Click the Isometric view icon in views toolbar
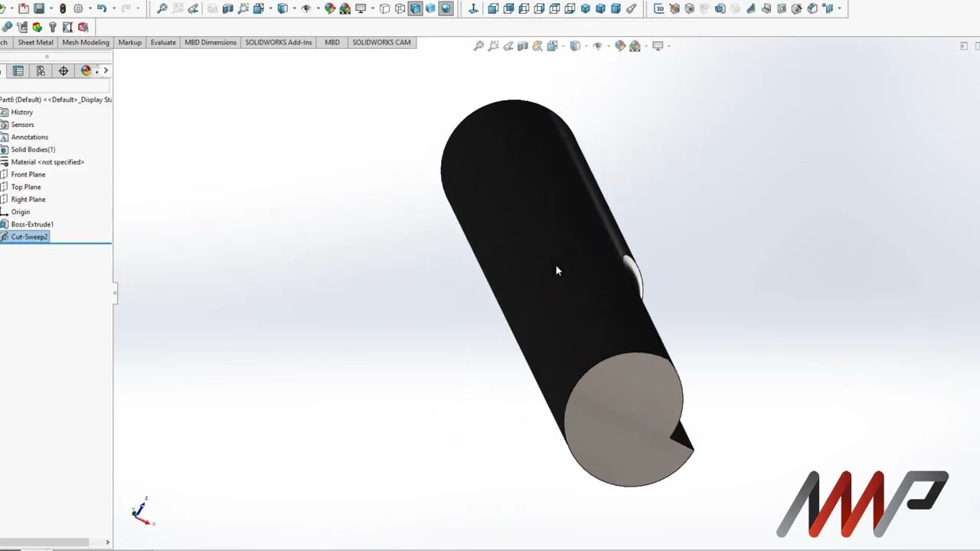980x551 pixels. pyautogui.click(x=585, y=8)
